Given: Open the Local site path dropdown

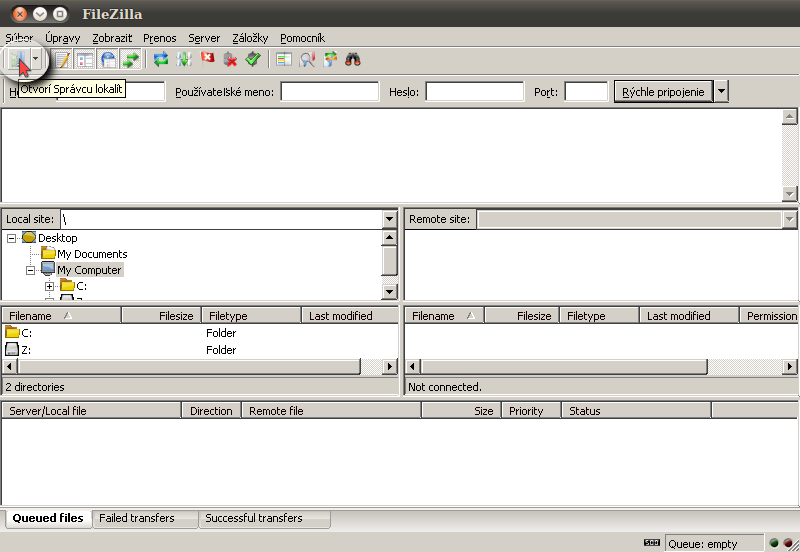Looking at the screenshot, I should (389, 219).
